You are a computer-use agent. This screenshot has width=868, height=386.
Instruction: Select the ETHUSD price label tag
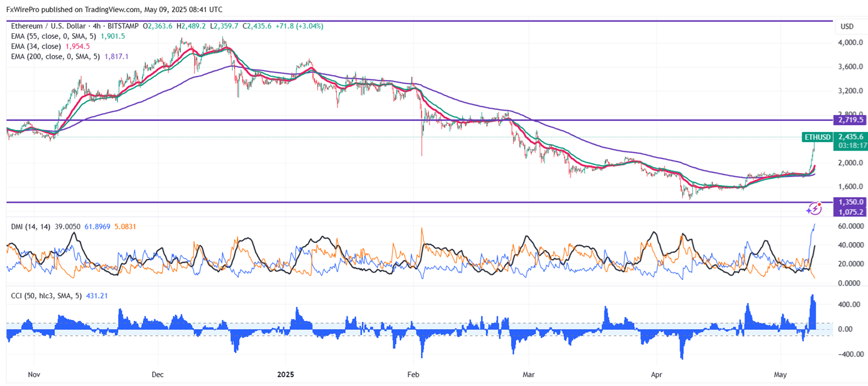tap(817, 137)
